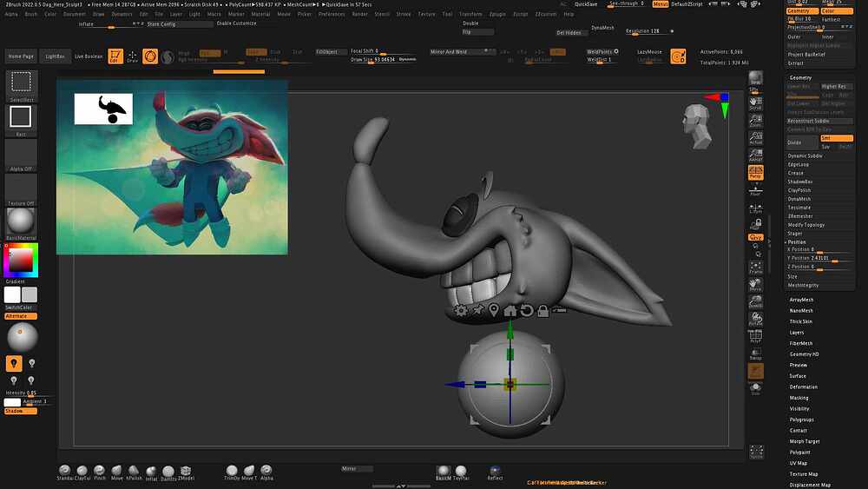This screenshot has height=489, width=868.
Task: Toggle Alternate color switch
Action: pyautogui.click(x=21, y=316)
